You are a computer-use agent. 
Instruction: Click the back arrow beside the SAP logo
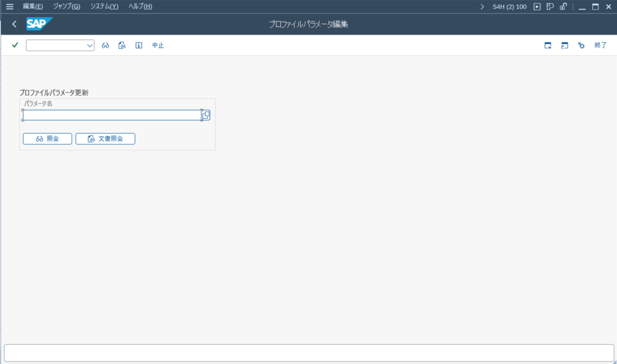click(13, 24)
